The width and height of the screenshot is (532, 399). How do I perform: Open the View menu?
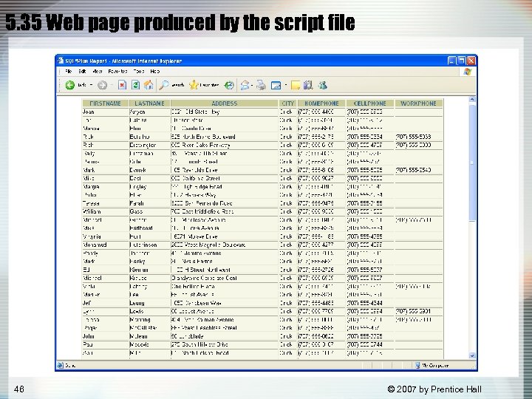(98, 71)
